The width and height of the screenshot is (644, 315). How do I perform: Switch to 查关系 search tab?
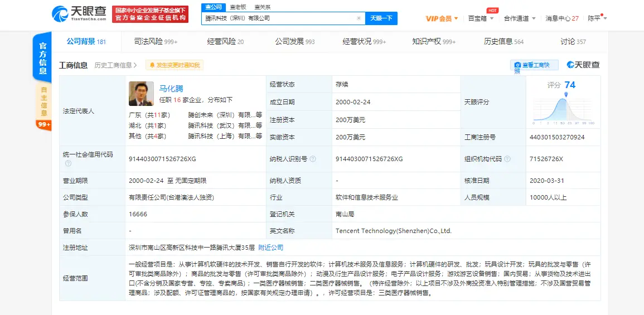click(x=262, y=7)
